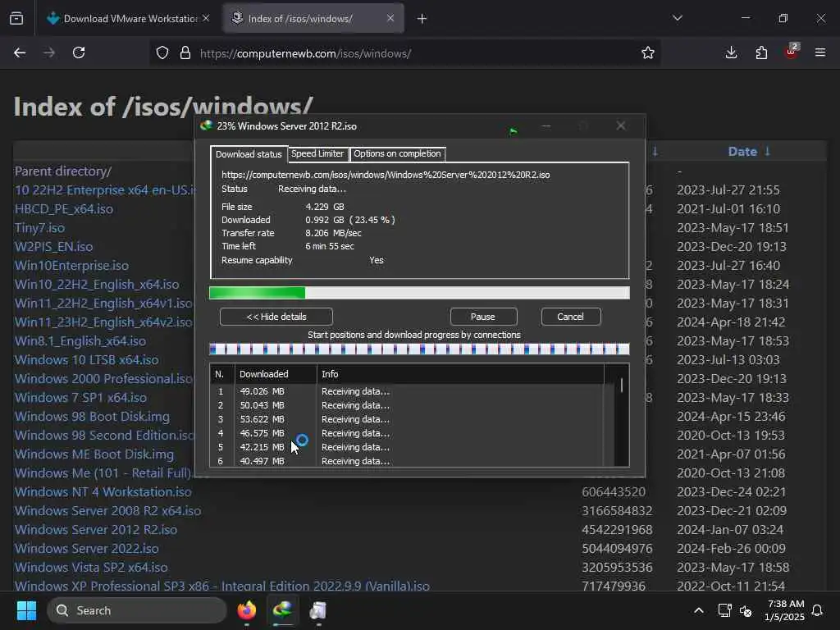Open Windows NT 4 Workstation.iso link
The image size is (840, 630).
click(103, 492)
